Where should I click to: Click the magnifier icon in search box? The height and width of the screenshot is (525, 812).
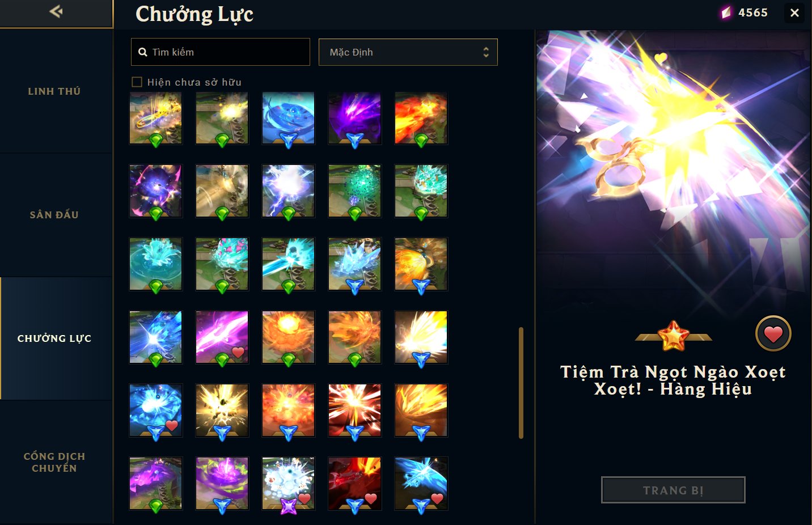[143, 52]
